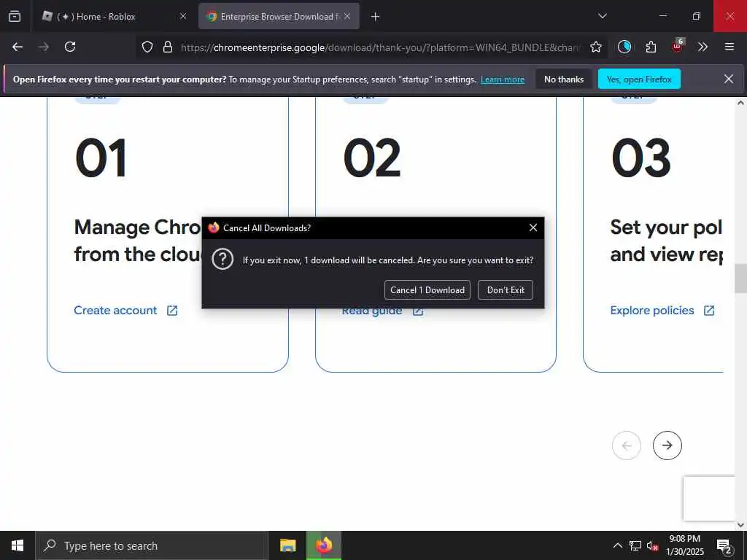The image size is (747, 560).
Task: Bookmark this page with star icon
Action: [595, 47]
